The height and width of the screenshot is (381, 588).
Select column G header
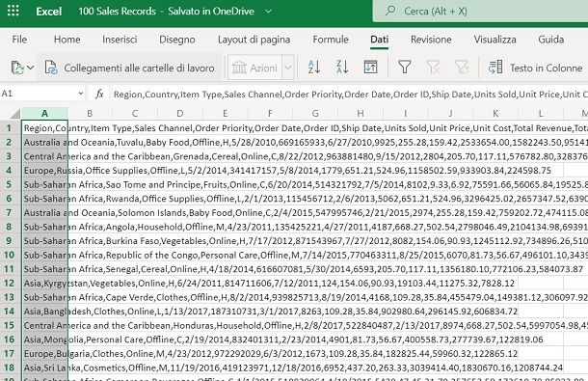click(315, 113)
